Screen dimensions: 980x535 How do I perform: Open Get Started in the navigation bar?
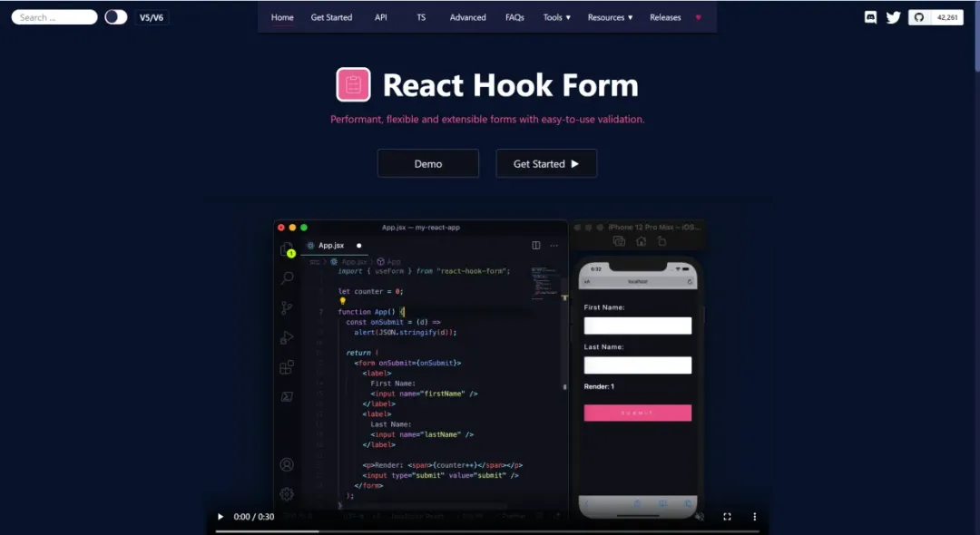[x=331, y=17]
